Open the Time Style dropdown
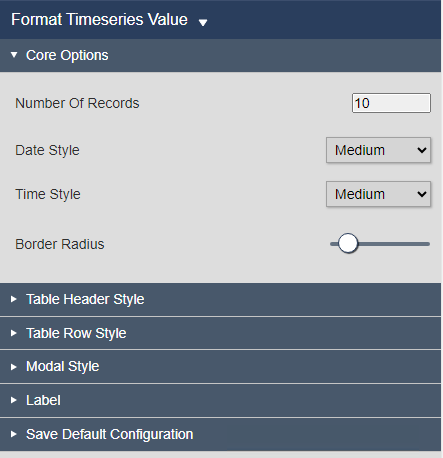The width and height of the screenshot is (443, 458). pyautogui.click(x=378, y=194)
